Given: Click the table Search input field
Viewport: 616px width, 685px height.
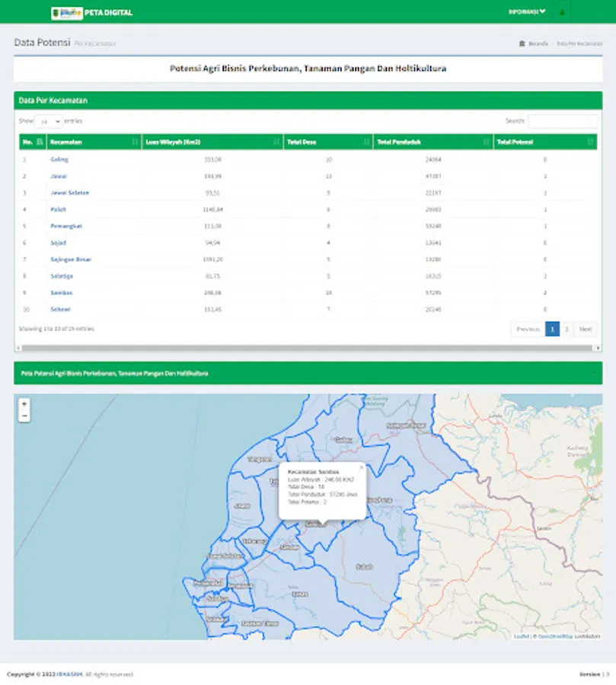Looking at the screenshot, I should click(562, 121).
